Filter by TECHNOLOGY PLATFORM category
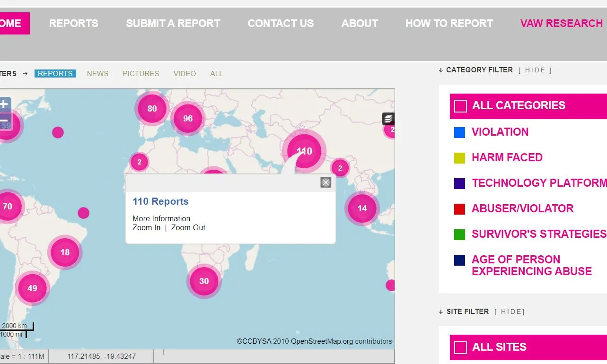Screen dimensions: 607x364 539,183
